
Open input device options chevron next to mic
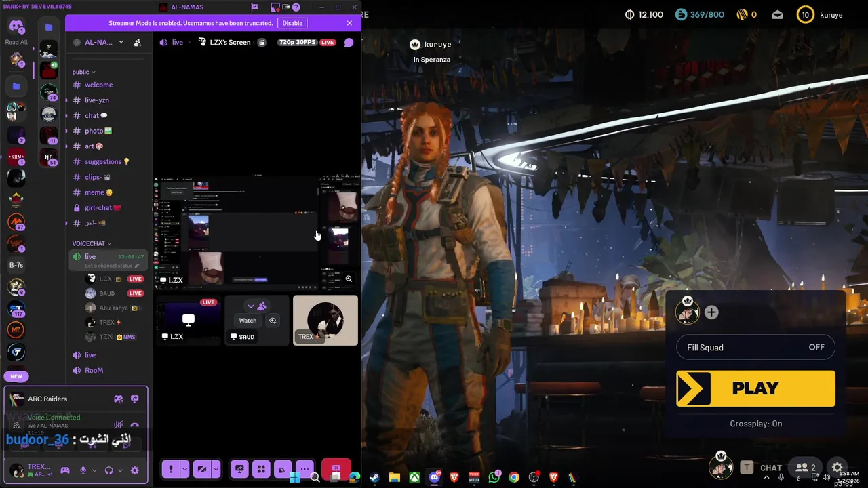tap(95, 470)
